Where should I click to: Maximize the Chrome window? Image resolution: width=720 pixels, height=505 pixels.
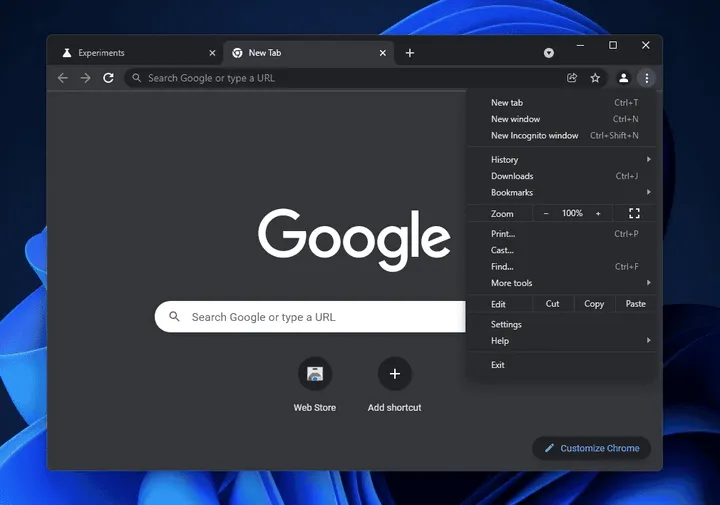[x=613, y=45]
